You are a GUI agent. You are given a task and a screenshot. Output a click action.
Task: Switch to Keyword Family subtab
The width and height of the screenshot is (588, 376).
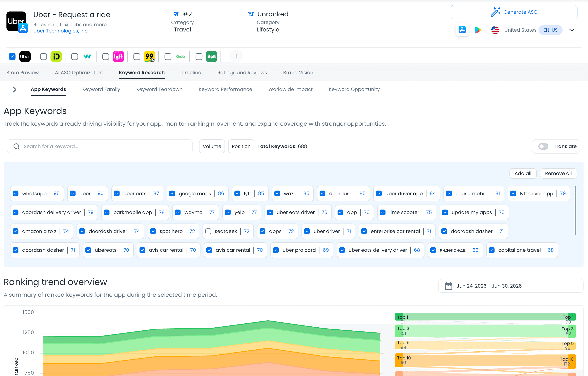click(x=101, y=89)
